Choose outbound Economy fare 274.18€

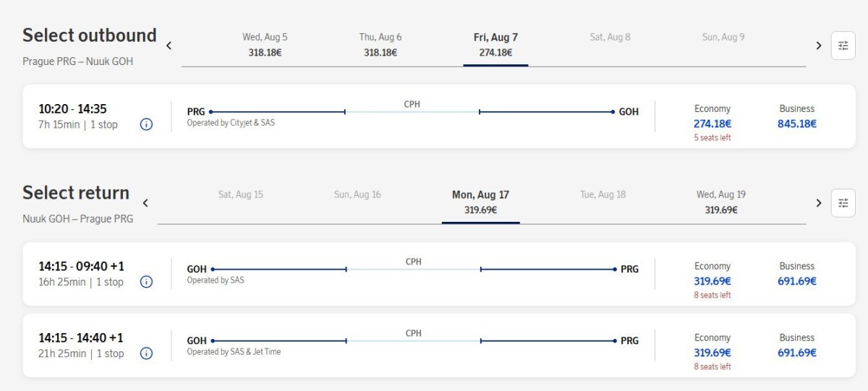pos(712,124)
